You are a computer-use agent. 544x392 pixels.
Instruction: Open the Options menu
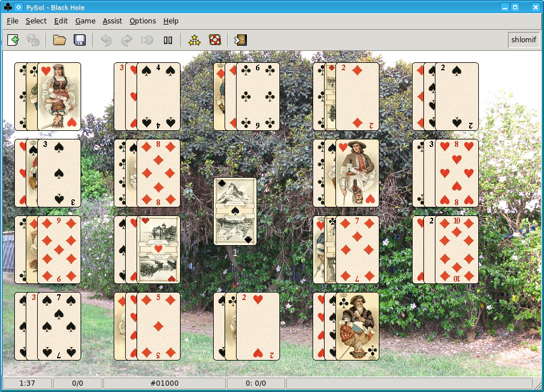[x=143, y=21]
